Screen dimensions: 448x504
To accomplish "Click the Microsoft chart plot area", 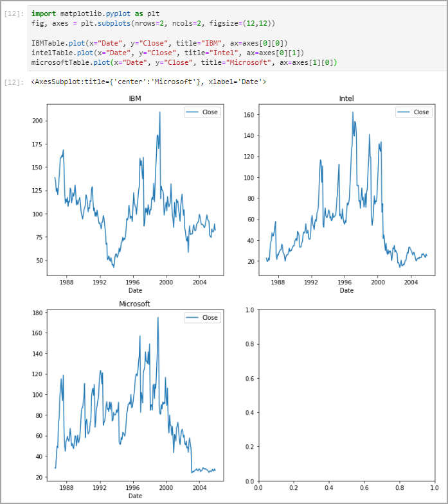I will click(x=135, y=395).
